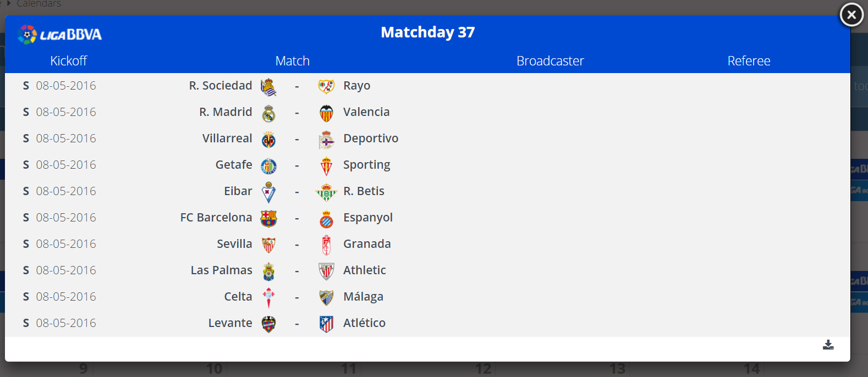Click the Liga BBVA logo
The height and width of the screenshot is (377, 868).
pyautogui.click(x=59, y=35)
